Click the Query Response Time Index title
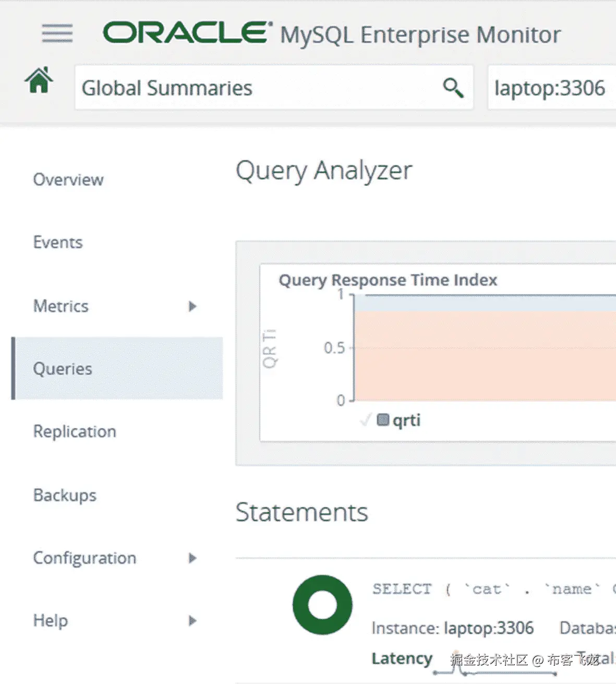616x684 pixels. pyautogui.click(x=388, y=280)
